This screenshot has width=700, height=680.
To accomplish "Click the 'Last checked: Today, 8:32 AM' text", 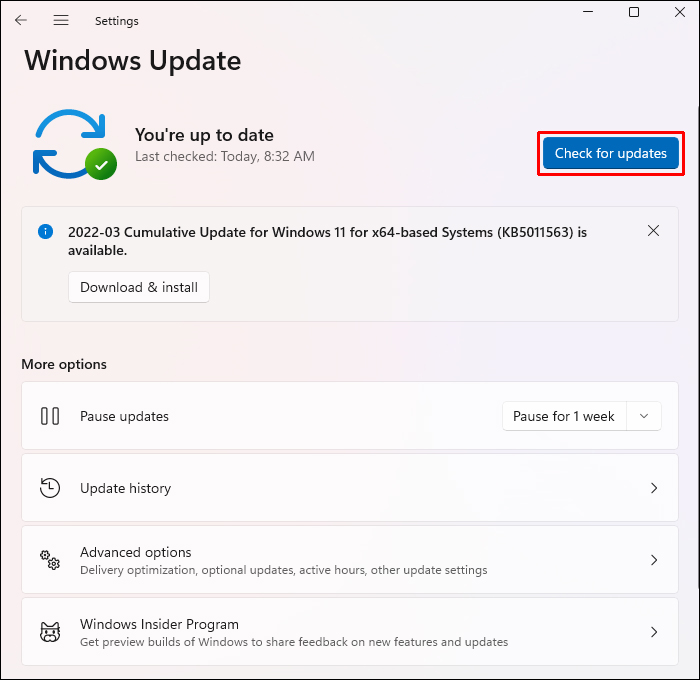I will 225,156.
